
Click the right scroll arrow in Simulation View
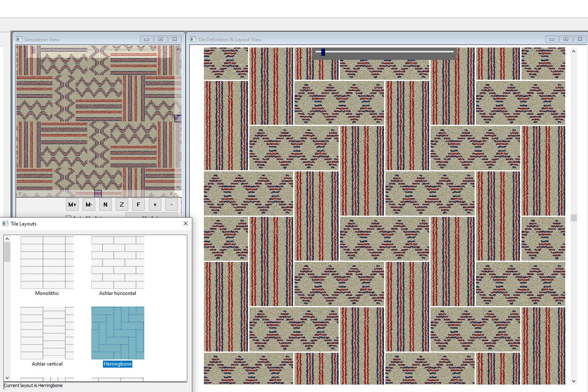click(171, 193)
